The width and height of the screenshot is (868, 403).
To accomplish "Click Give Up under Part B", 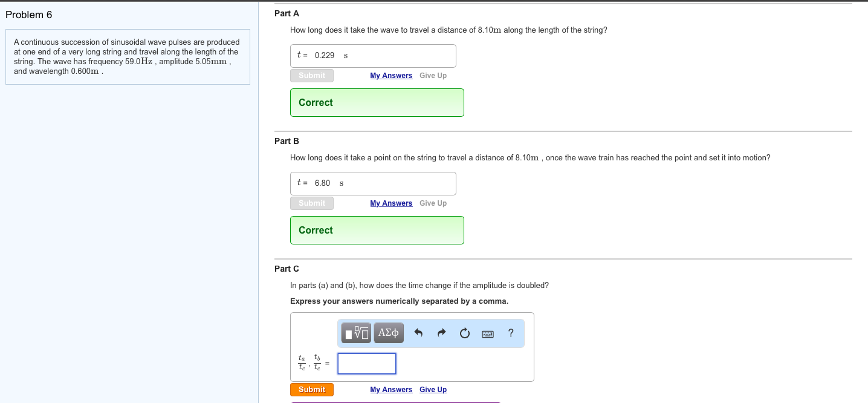I will 433,203.
